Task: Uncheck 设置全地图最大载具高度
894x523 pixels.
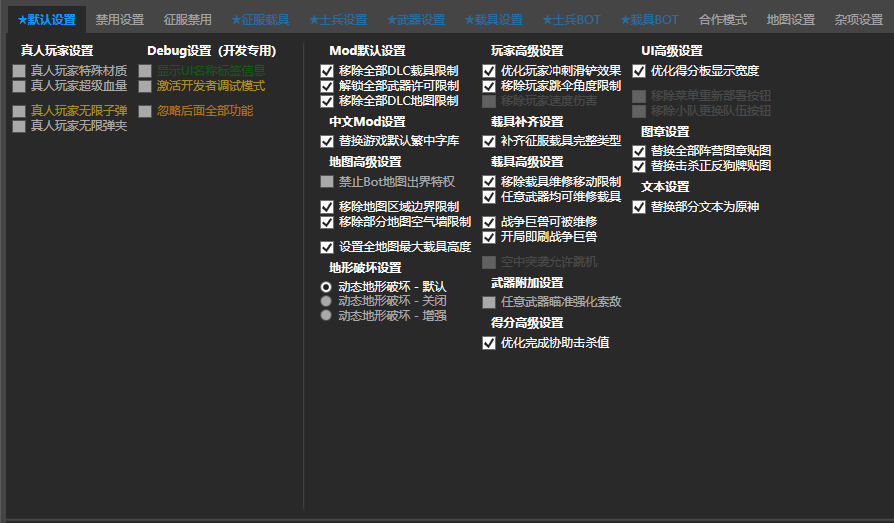Action: [x=327, y=247]
